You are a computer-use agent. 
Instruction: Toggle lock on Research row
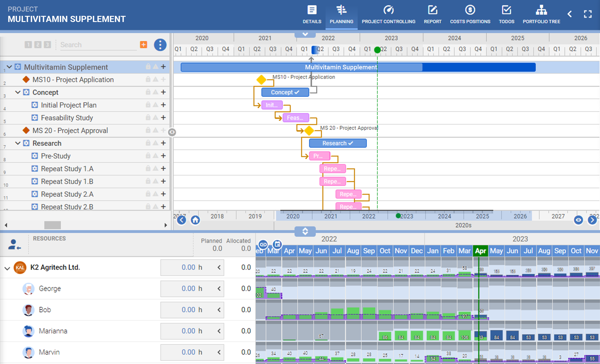click(148, 143)
